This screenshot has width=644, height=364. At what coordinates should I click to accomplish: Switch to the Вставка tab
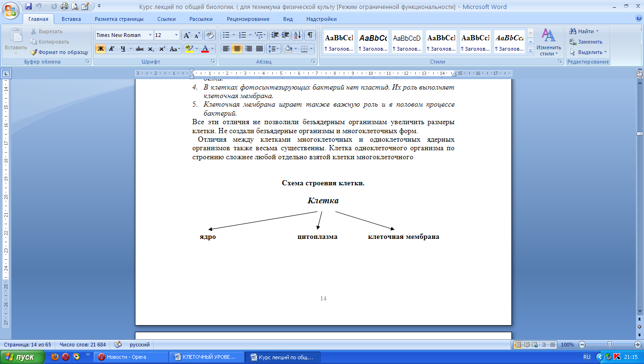(x=71, y=19)
